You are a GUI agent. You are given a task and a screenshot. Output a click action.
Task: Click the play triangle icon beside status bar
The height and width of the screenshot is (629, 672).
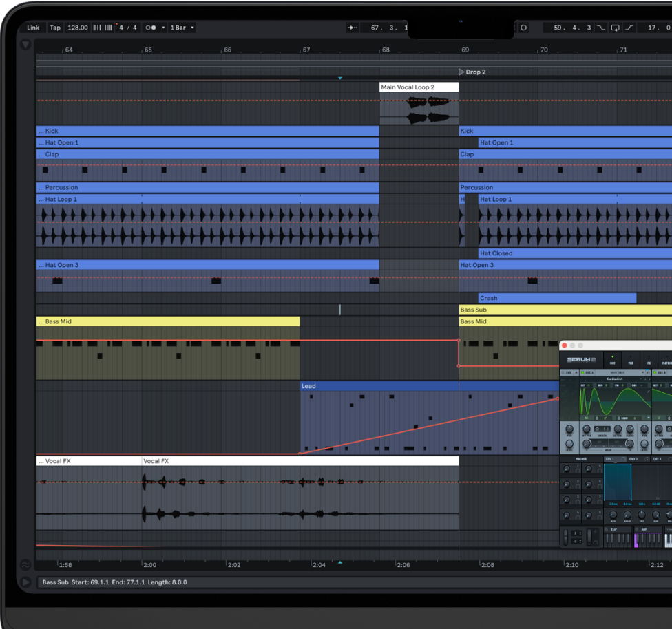click(25, 582)
